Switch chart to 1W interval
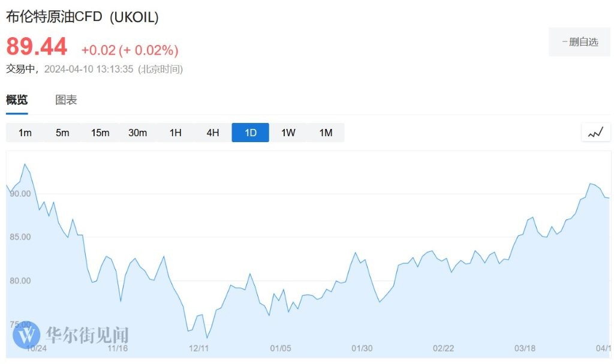This screenshot has height=364, width=614. tap(288, 133)
